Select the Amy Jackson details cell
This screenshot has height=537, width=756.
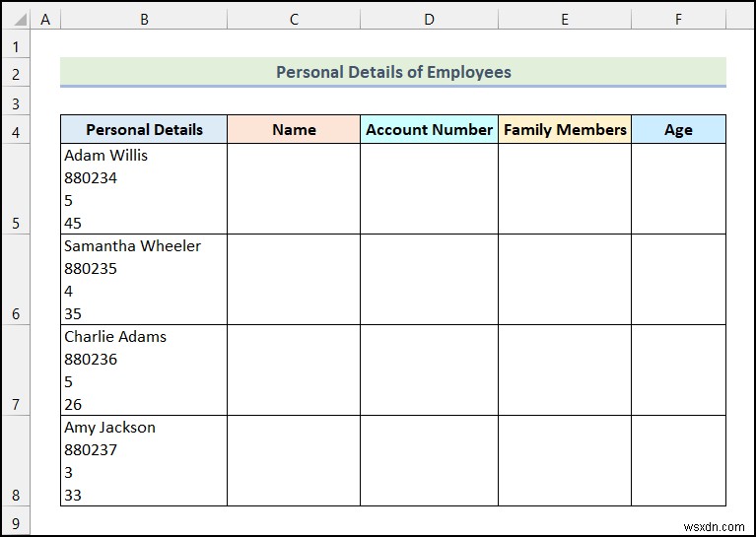pos(144,461)
